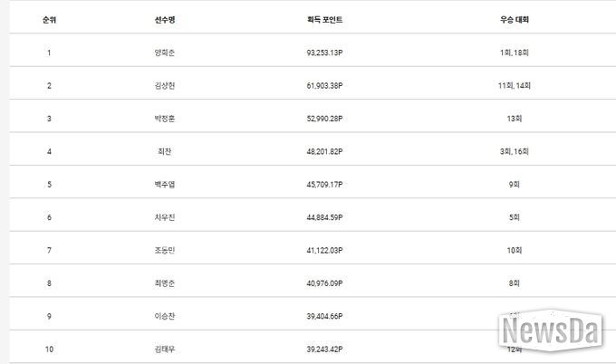Click the wins cell showing 11회, 14회
This screenshot has height=364, width=616.
coord(514,85)
